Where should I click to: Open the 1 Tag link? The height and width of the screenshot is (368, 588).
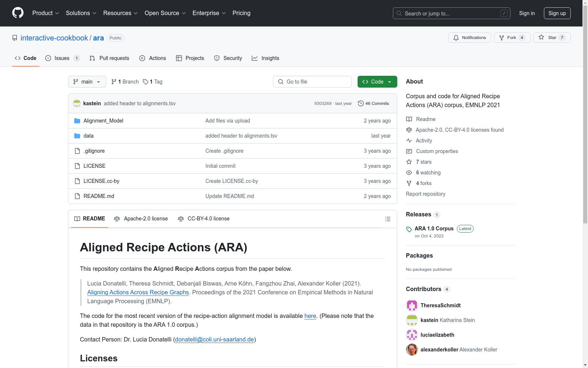coord(153,82)
